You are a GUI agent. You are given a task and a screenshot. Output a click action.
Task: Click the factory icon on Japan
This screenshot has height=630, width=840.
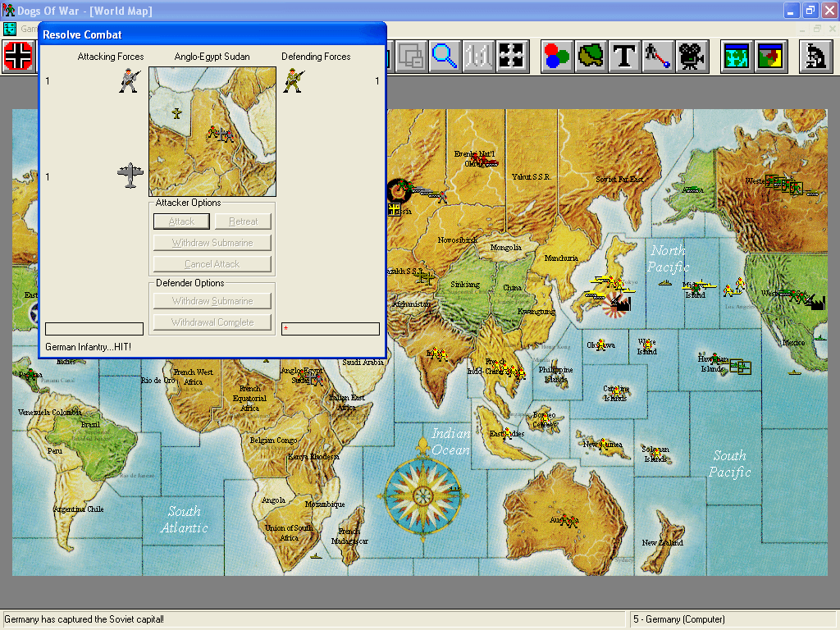coord(621,303)
